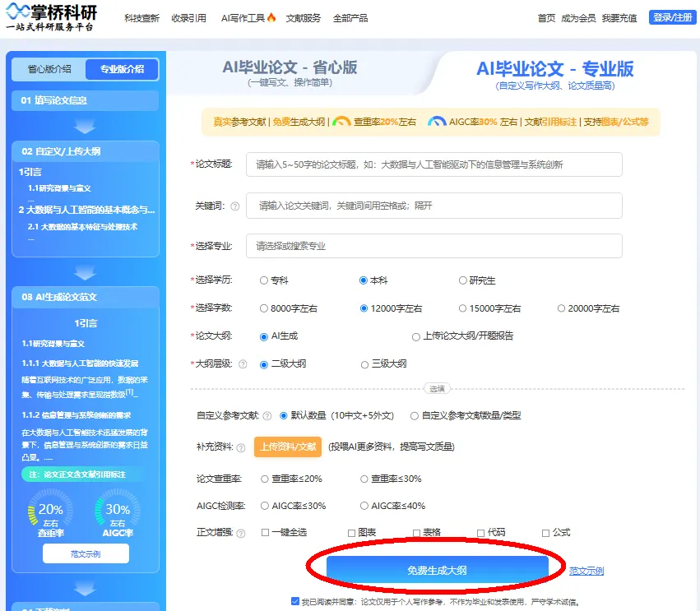Open the 选择专业 dropdown field
The image size is (700, 611).
433,246
